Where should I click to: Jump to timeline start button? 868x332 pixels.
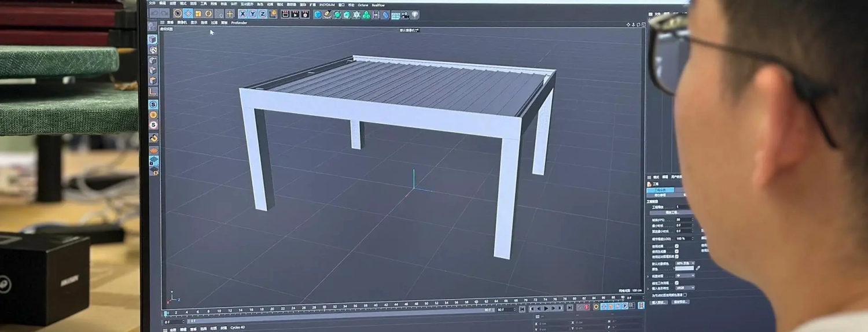coord(523,309)
